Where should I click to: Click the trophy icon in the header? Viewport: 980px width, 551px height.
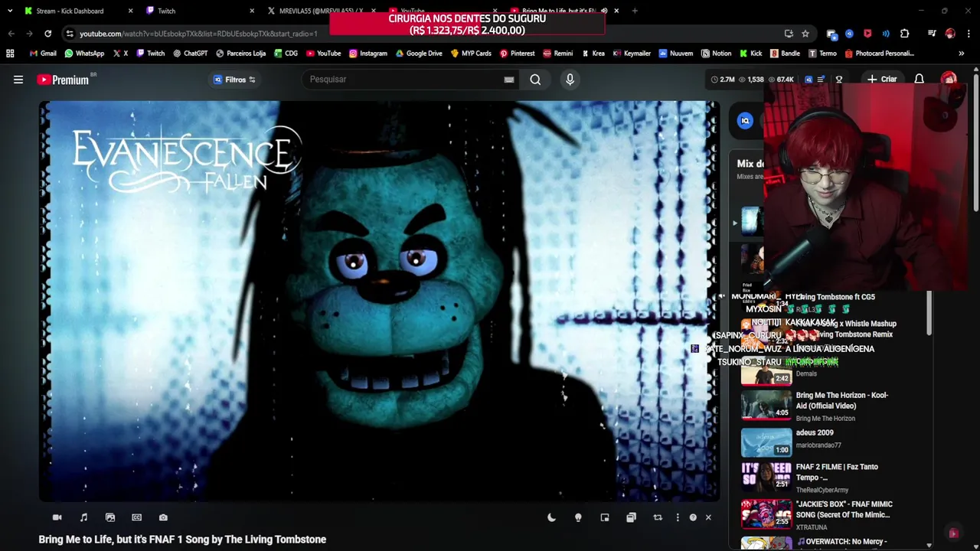tap(839, 80)
